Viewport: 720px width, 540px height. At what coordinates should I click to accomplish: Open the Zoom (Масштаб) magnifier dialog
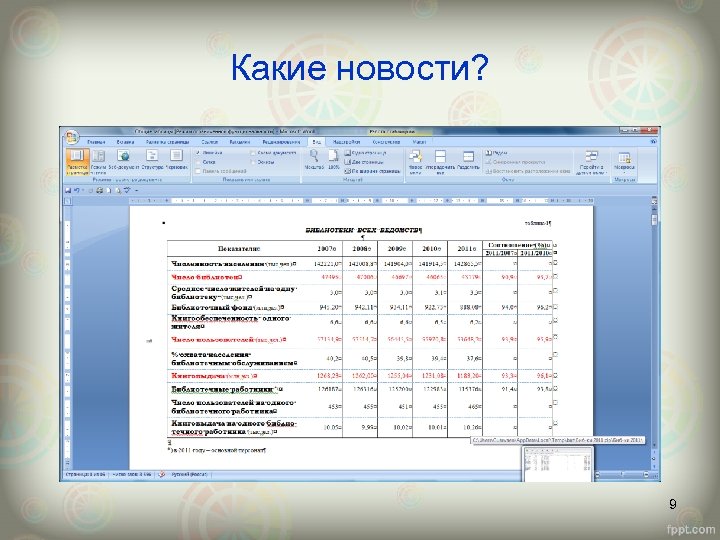coord(314,159)
